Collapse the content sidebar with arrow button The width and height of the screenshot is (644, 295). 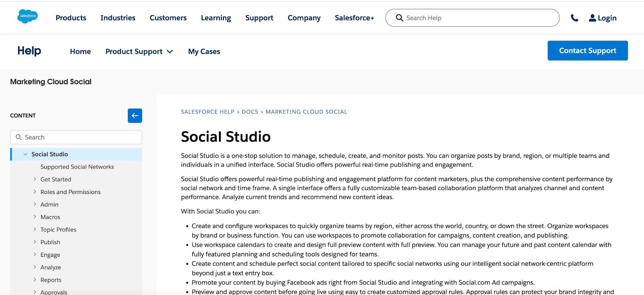(135, 116)
